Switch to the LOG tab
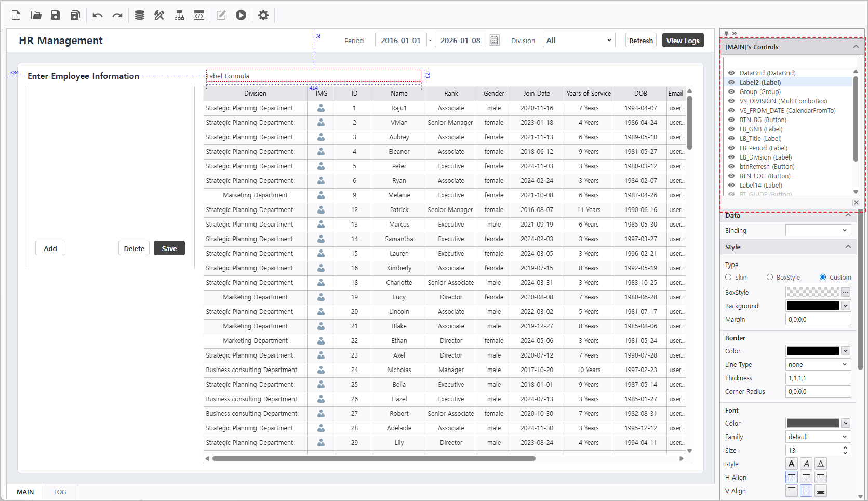This screenshot has width=868, height=501. click(60, 492)
